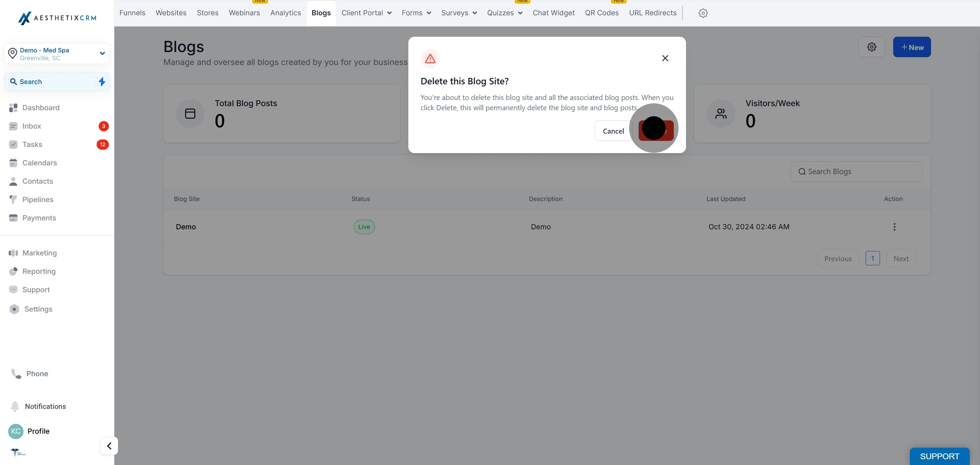Image resolution: width=980 pixels, height=465 pixels.
Task: Open Calendars from the sidebar
Action: [x=39, y=163]
